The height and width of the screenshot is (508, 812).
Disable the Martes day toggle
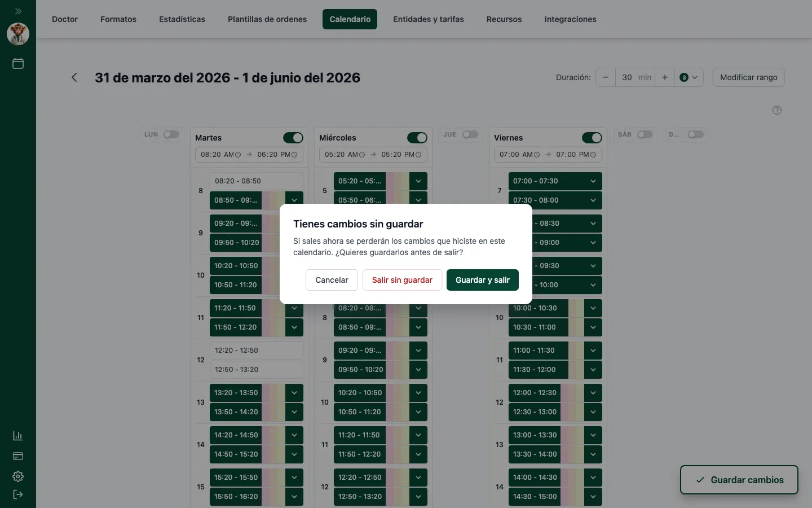pyautogui.click(x=293, y=138)
